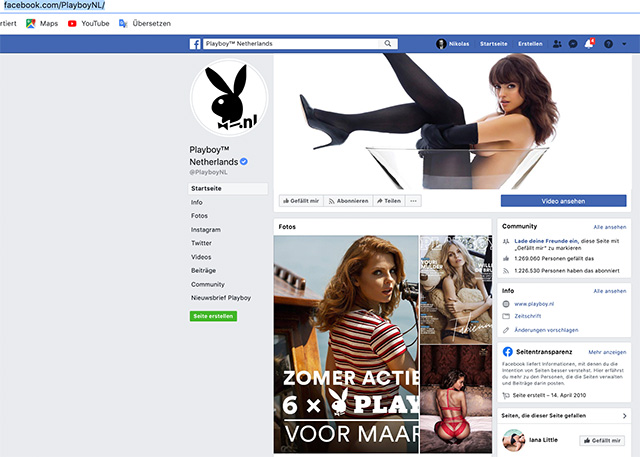Click the green Seite erstellen button
The width and height of the screenshot is (640, 457).
(213, 316)
